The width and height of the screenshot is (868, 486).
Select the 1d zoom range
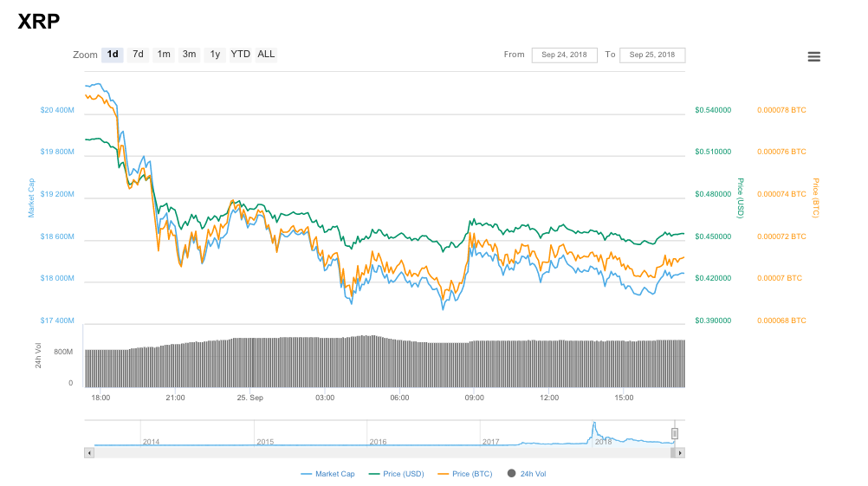coord(113,55)
